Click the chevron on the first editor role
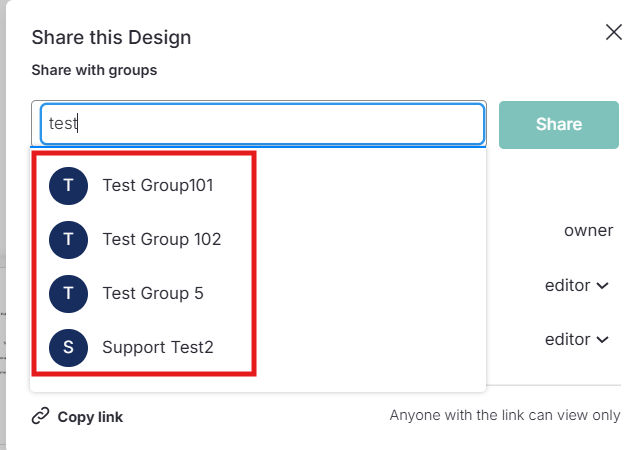This screenshot has height=450, width=636. click(603, 286)
